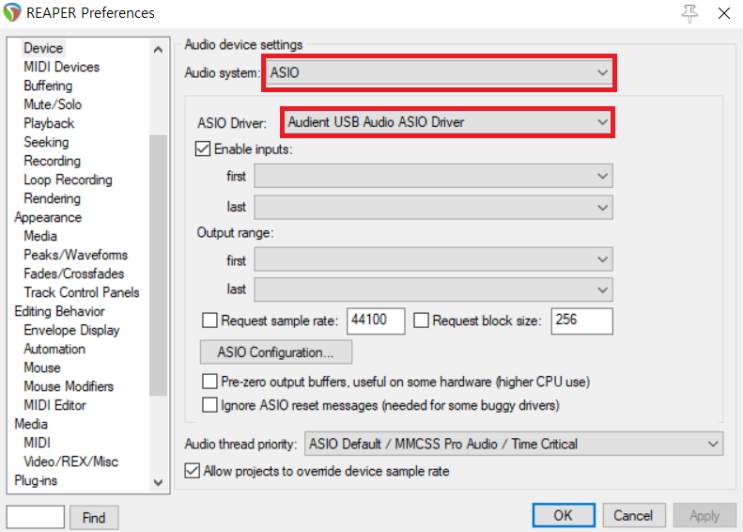Select MIDI Devices in the preferences tree
Viewport: 743px width, 532px height.
(62, 67)
